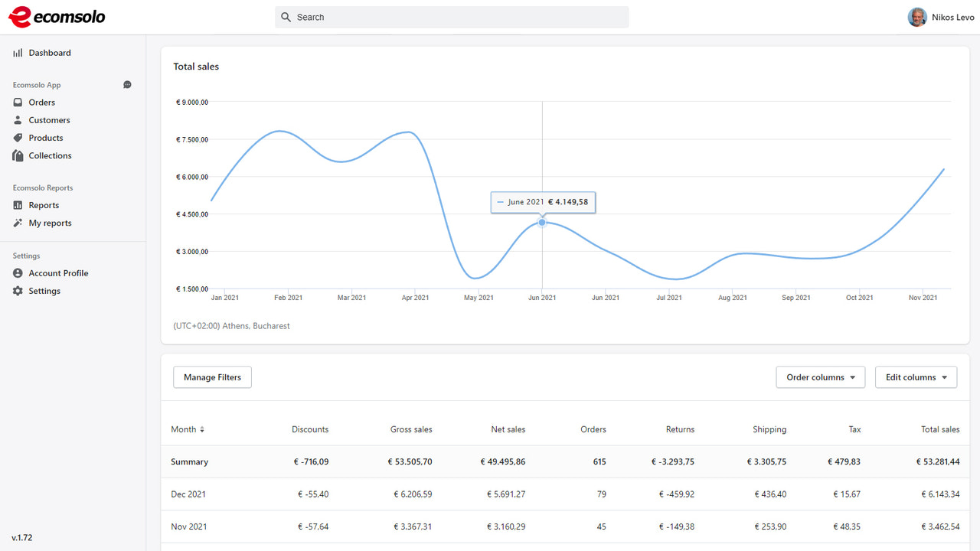Select the data point on the sales curve

click(x=542, y=222)
